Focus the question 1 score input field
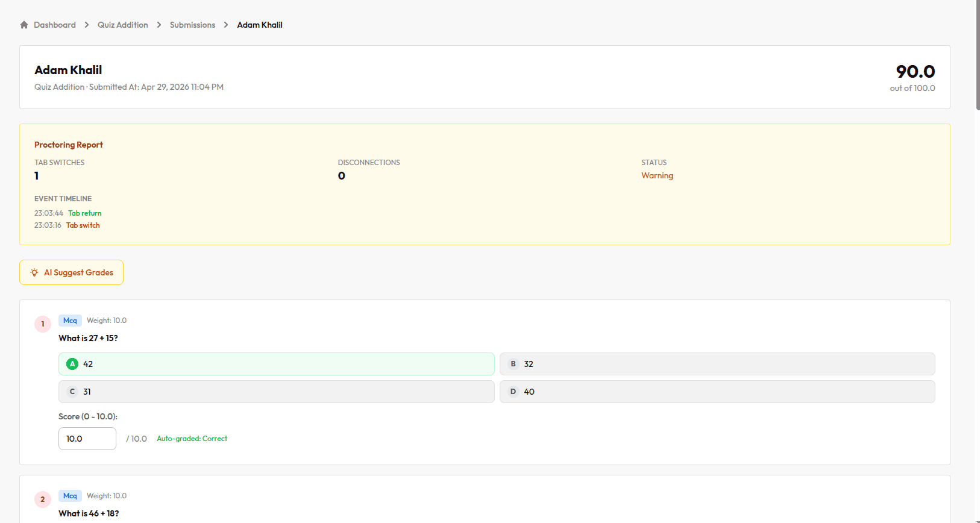This screenshot has width=980, height=523. click(87, 439)
